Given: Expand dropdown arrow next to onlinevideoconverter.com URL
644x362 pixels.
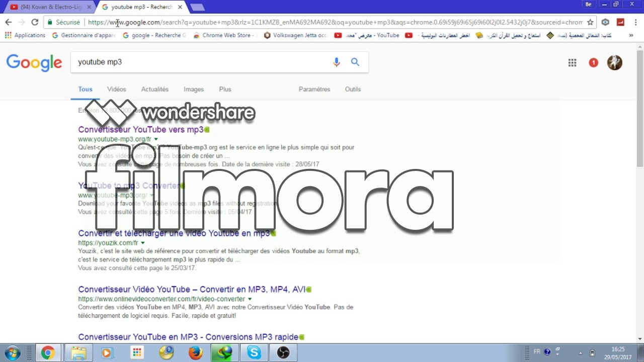Looking at the screenshot, I should (x=250, y=299).
